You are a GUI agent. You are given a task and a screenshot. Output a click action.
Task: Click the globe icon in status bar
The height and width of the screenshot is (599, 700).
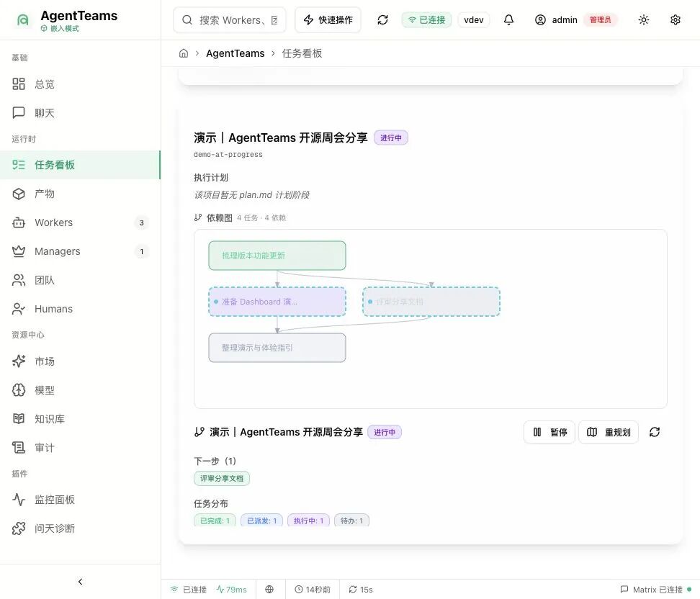(269, 589)
